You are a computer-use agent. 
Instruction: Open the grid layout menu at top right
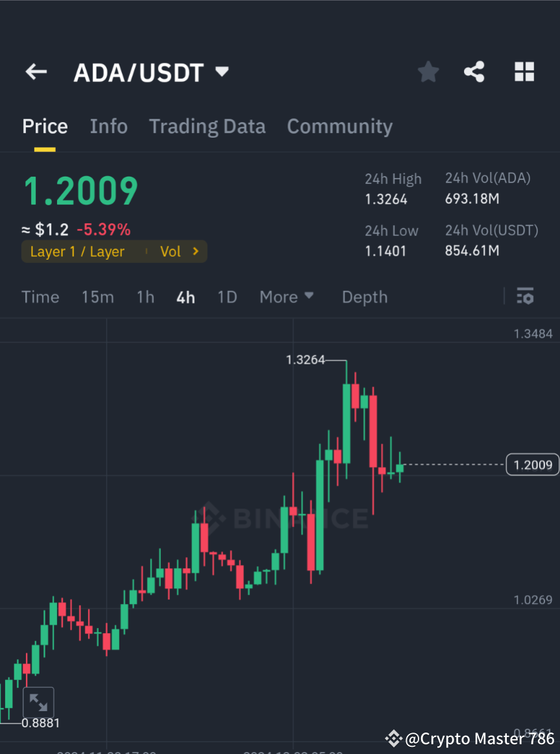pyautogui.click(x=524, y=71)
